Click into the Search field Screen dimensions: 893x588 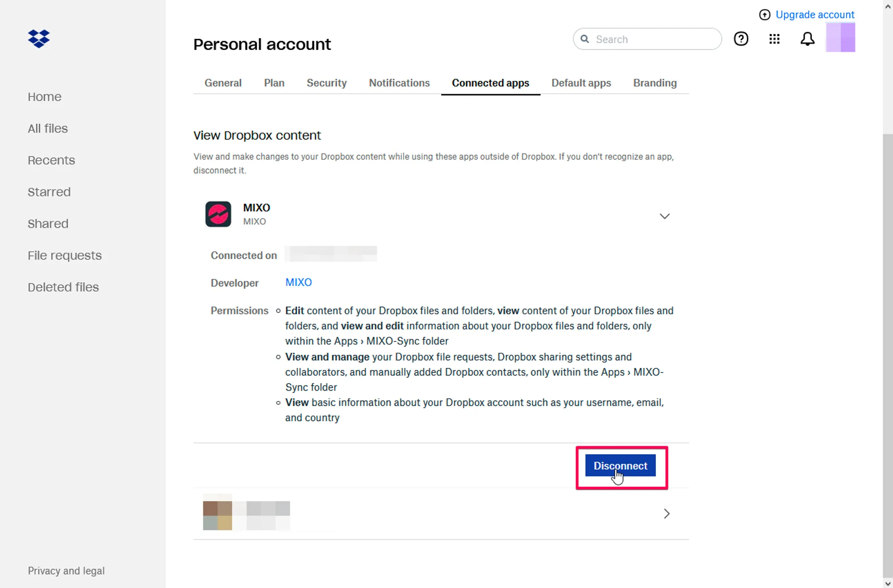click(x=654, y=39)
